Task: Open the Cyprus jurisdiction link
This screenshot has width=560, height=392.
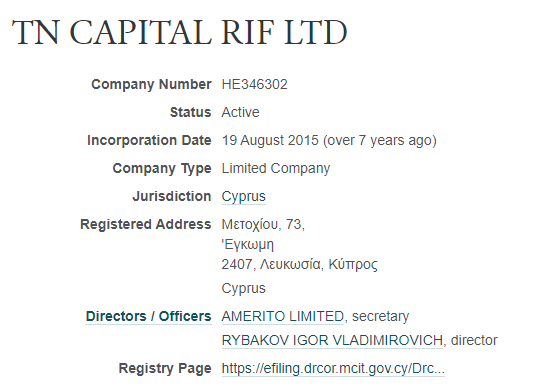Action: click(244, 196)
